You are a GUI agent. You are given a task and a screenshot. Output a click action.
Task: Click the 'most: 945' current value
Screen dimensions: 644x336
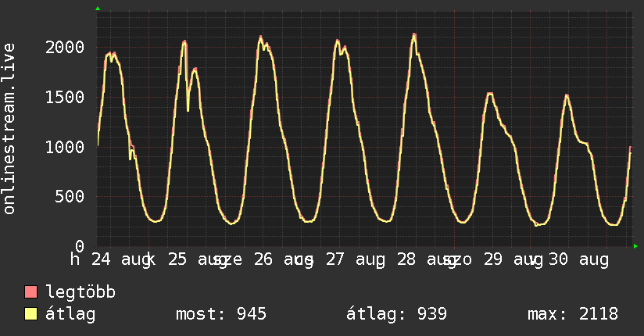click(x=221, y=314)
